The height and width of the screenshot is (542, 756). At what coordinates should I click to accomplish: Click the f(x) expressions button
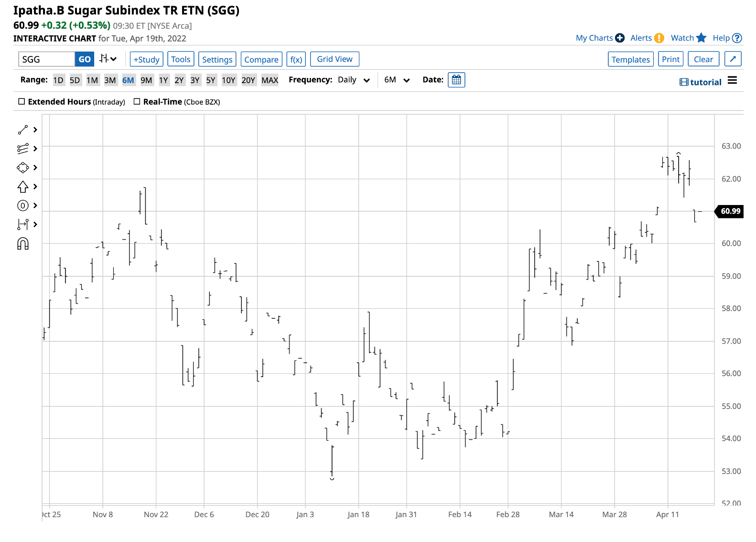point(296,59)
